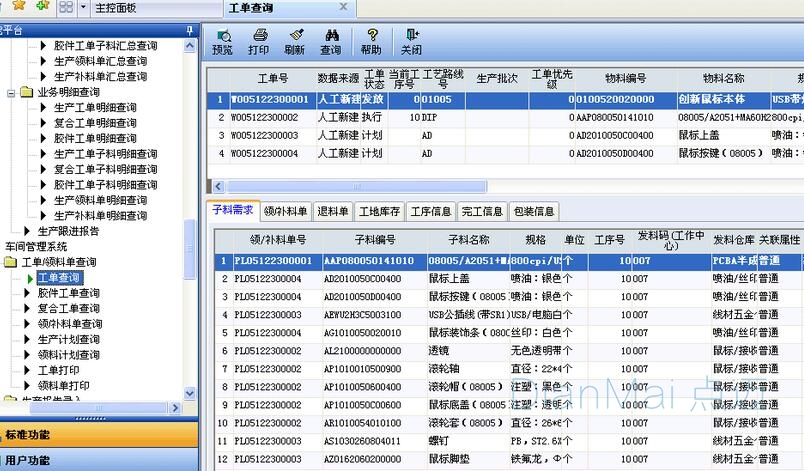Sort by the 子料编号 column header
This screenshot has width=804, height=471.
tap(375, 240)
